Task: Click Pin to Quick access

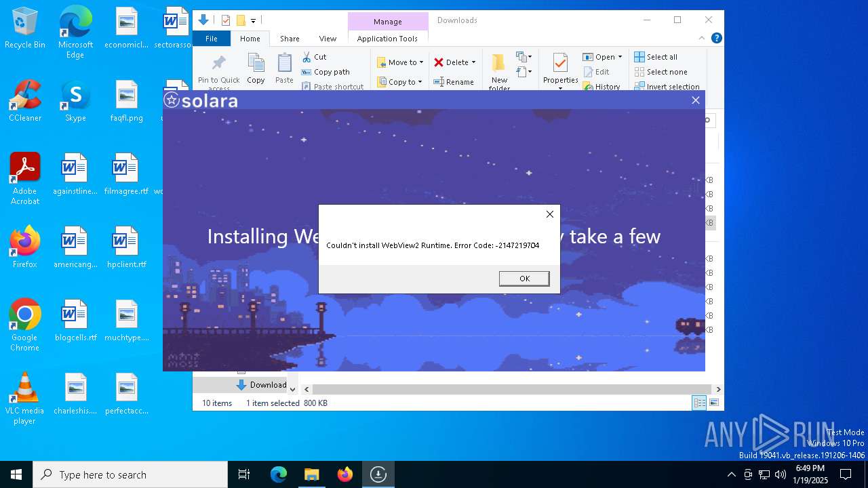Action: click(x=218, y=72)
